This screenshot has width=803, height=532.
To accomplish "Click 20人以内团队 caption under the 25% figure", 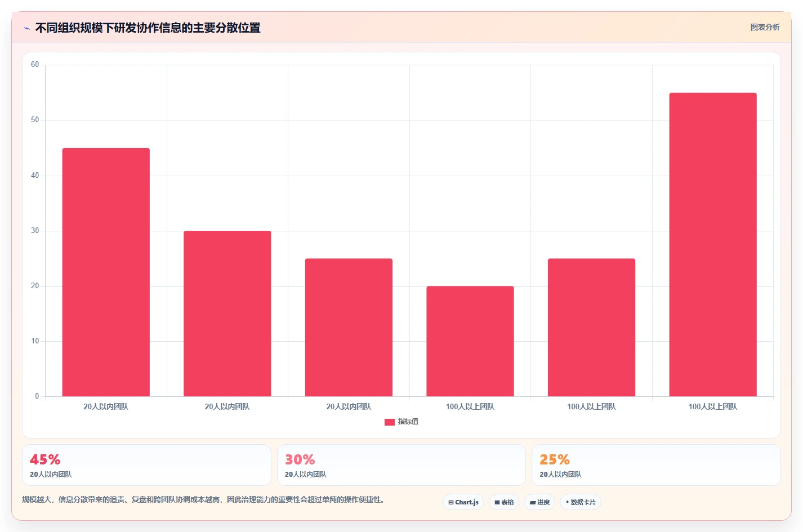I will pos(560,475).
